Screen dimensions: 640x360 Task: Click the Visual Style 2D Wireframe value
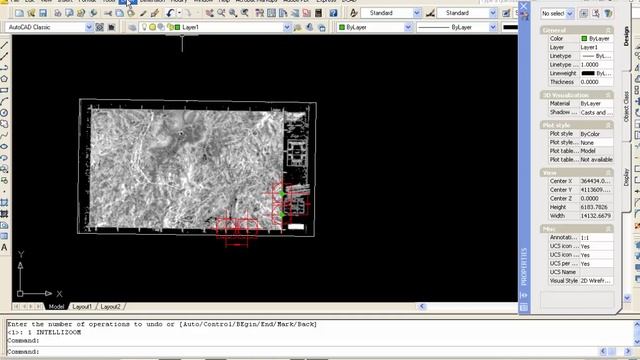[596, 281]
